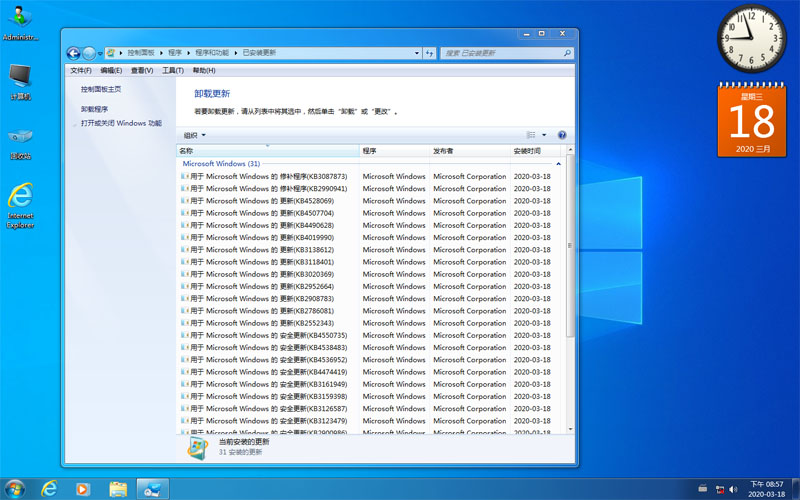This screenshot has height=500, width=800.
Task: Click the refresh button beside address bar
Action: (x=430, y=53)
